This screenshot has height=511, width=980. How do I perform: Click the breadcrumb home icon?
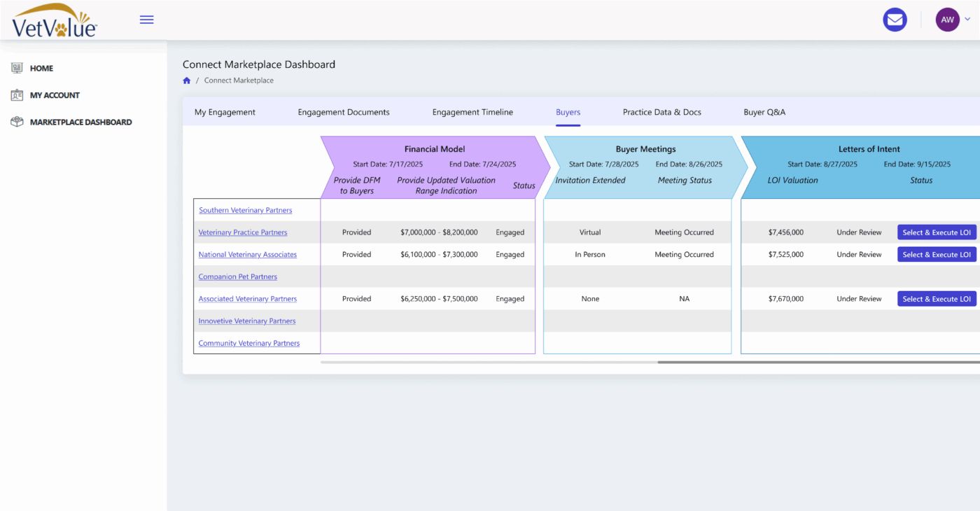pyautogui.click(x=187, y=80)
